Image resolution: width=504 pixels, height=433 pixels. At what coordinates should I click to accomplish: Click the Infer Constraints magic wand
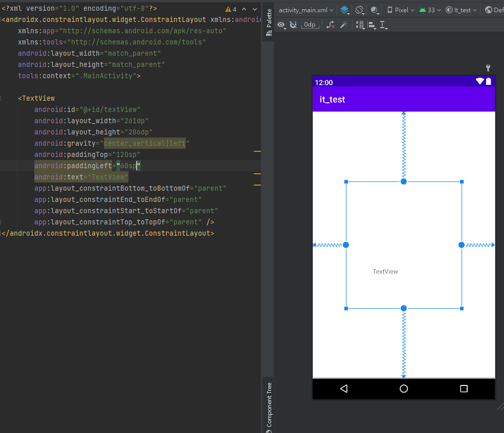point(344,25)
